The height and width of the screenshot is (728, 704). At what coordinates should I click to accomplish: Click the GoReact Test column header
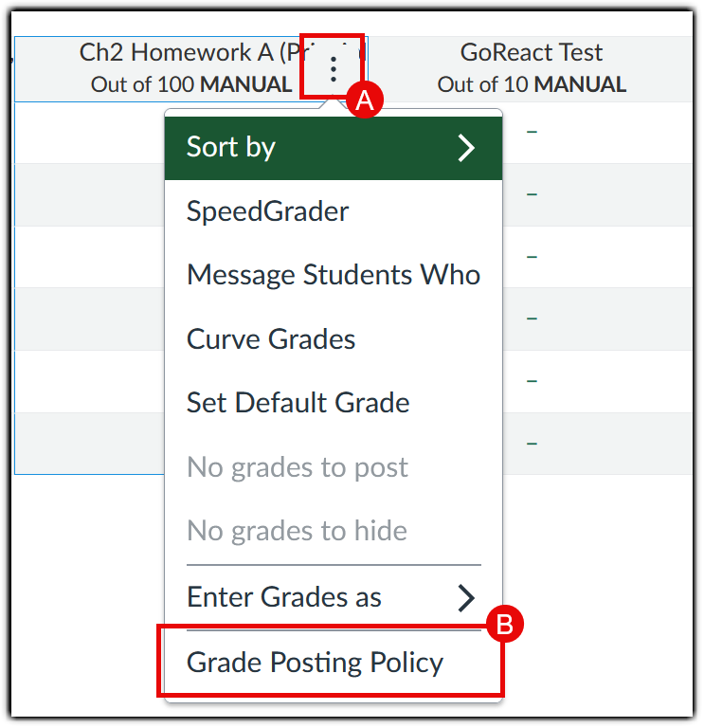click(x=532, y=68)
